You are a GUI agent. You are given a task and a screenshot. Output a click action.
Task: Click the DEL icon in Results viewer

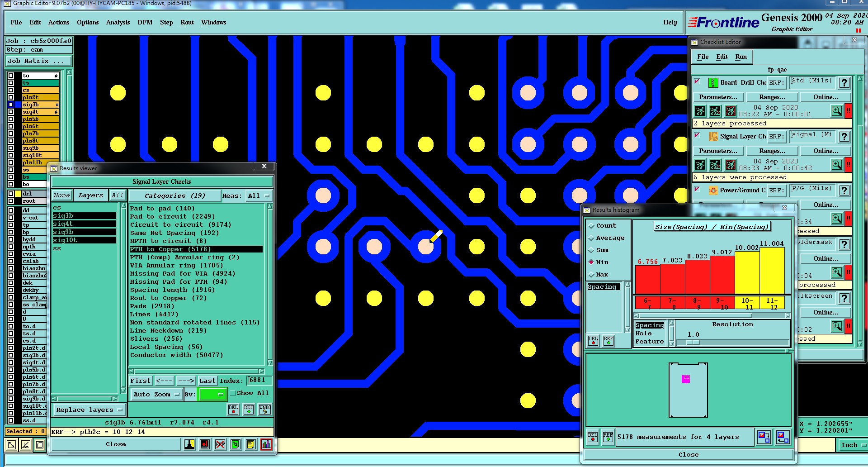click(x=233, y=410)
